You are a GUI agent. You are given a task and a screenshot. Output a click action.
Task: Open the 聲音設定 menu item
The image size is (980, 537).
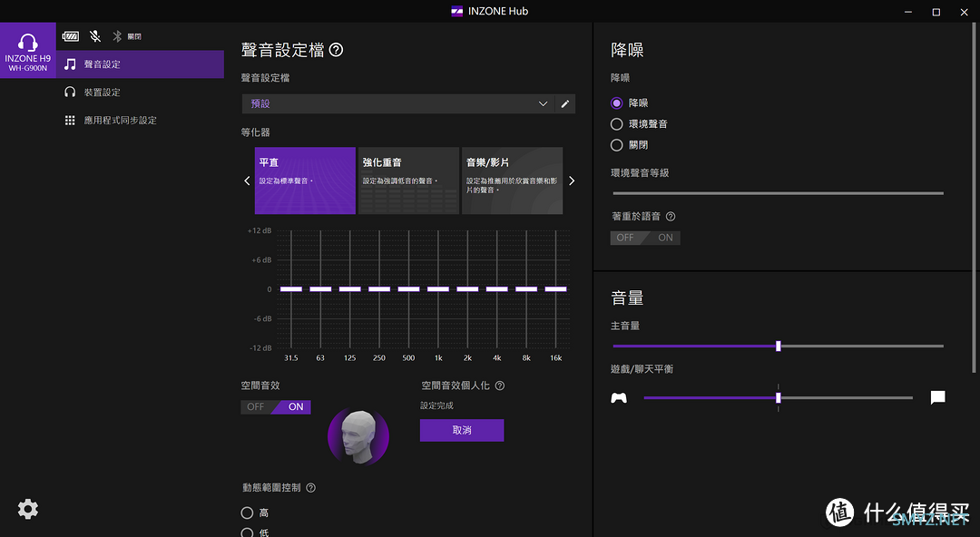(140, 64)
